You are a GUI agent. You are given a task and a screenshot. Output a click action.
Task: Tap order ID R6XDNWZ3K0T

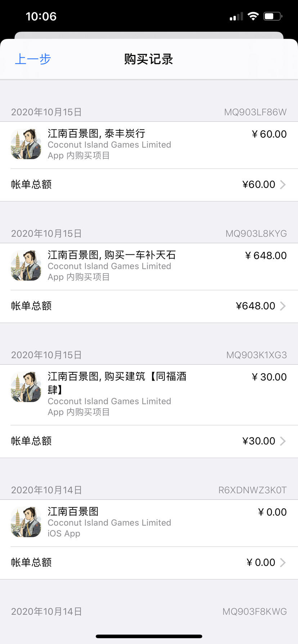coord(252,490)
